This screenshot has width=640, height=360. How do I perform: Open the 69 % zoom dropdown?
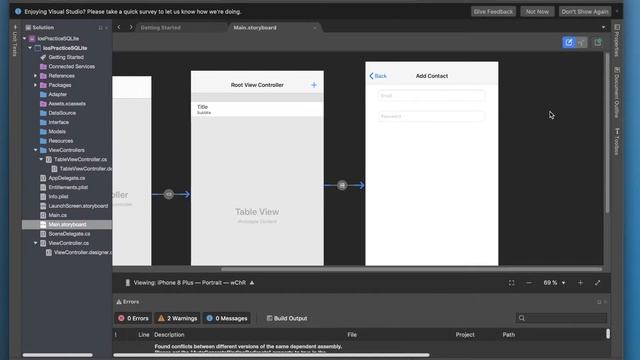(554, 283)
